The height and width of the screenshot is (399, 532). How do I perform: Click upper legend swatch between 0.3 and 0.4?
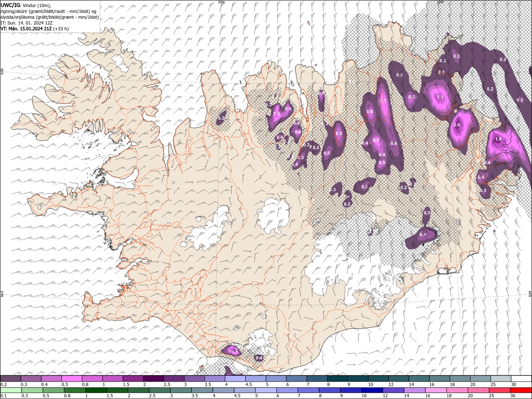31,379
